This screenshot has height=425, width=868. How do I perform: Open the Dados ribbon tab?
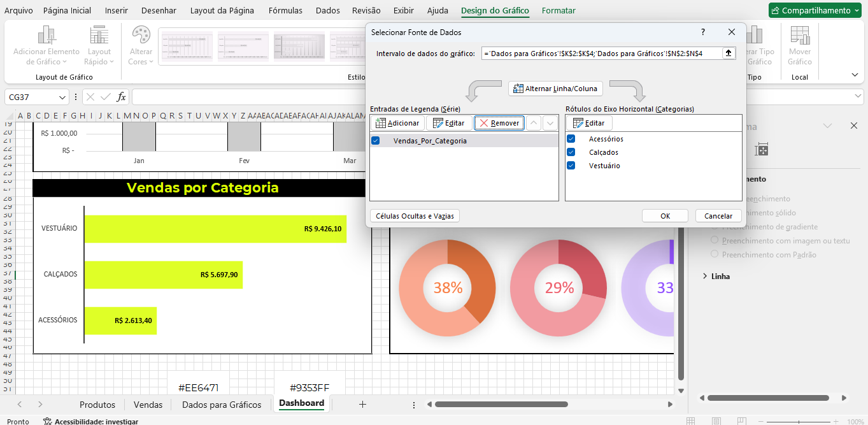tap(328, 10)
